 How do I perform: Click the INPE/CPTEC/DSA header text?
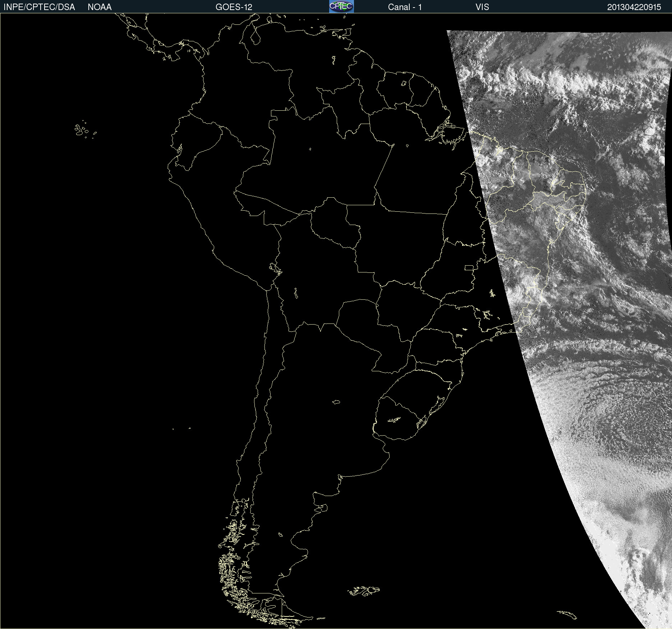point(39,7)
